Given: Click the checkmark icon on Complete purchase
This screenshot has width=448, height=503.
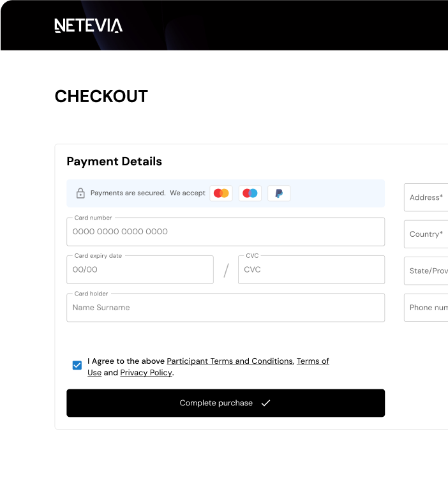Looking at the screenshot, I should tap(265, 403).
